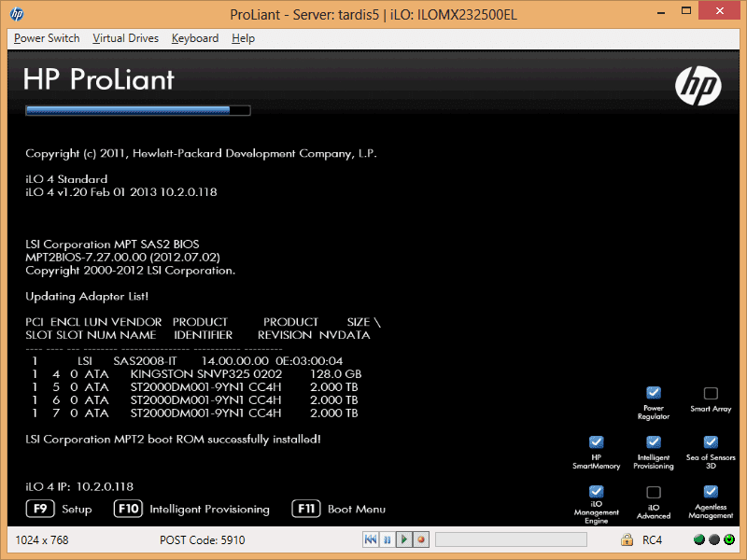Image resolution: width=747 pixels, height=560 pixels.
Task: Click the ST2000DM001-9YN1 drive in slot 6
Action: [205, 400]
